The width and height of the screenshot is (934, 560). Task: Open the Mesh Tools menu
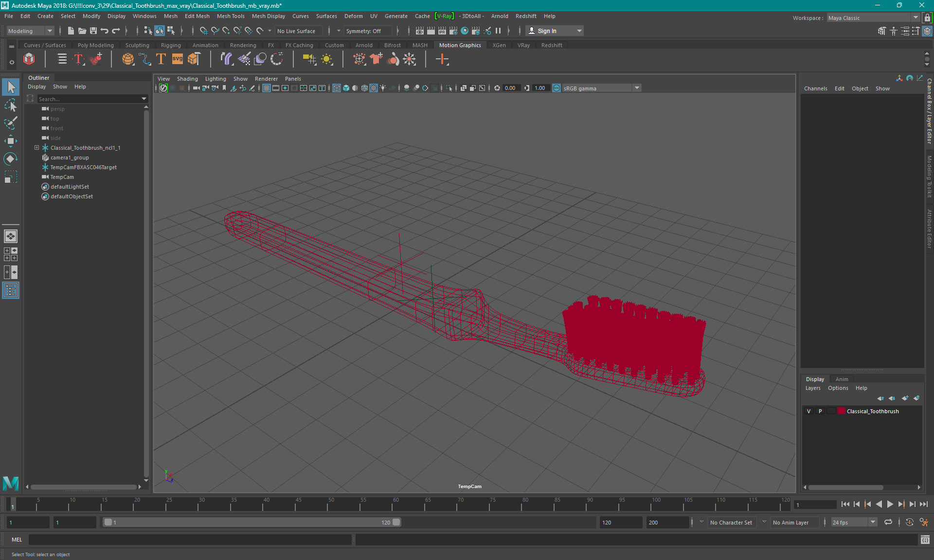tap(231, 16)
